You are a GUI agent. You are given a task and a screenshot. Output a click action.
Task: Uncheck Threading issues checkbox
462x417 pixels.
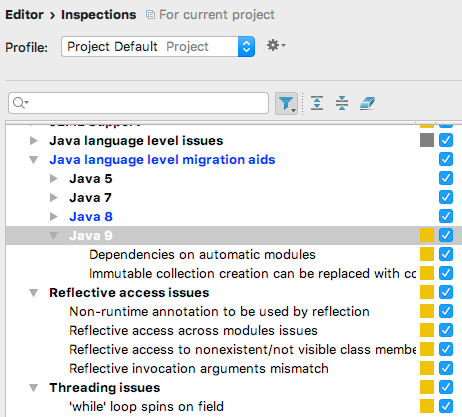click(x=446, y=387)
